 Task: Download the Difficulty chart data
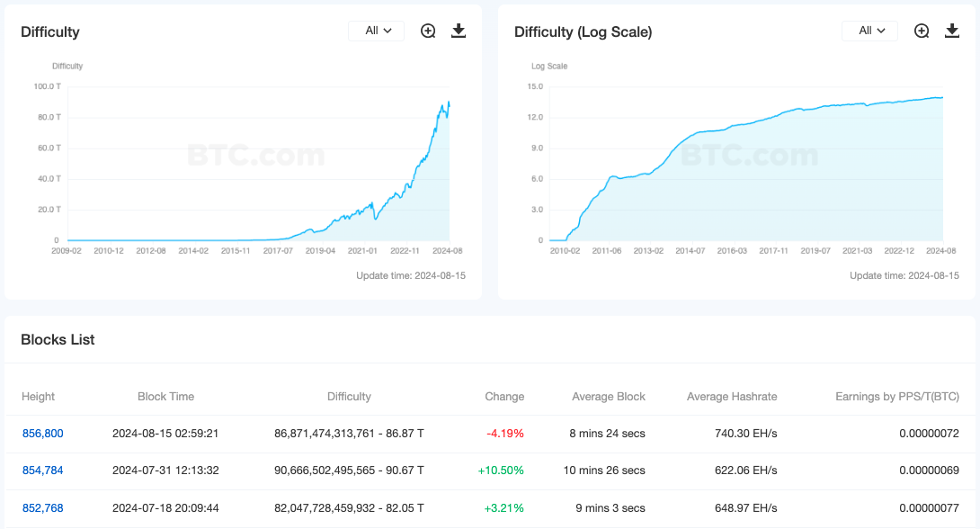pyautogui.click(x=459, y=31)
